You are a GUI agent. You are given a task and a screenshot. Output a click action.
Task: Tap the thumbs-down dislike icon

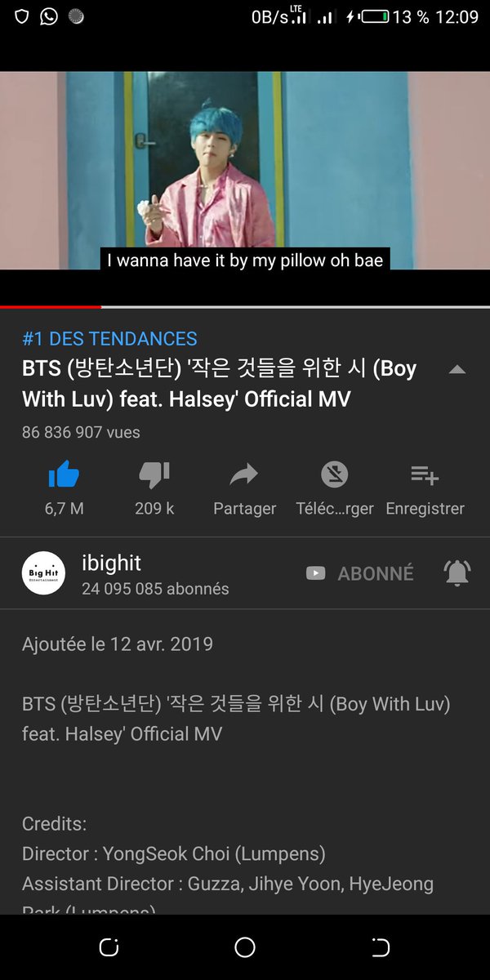pyautogui.click(x=154, y=474)
